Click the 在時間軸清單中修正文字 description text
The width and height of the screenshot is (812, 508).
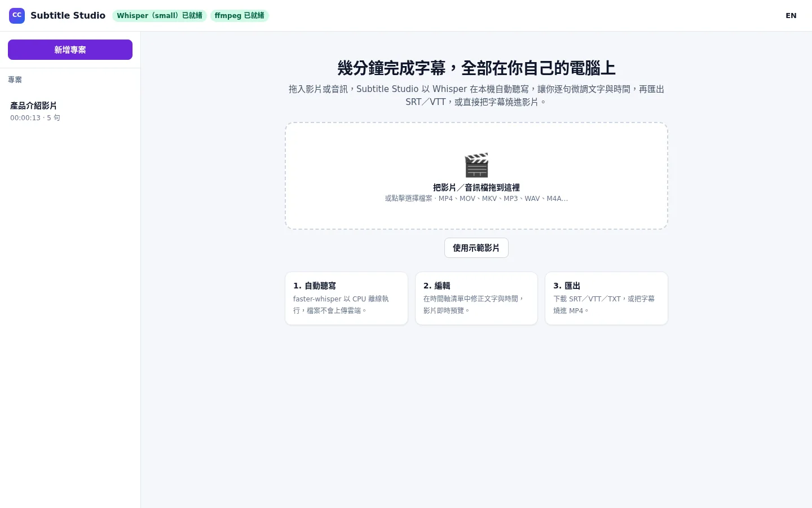coord(474,305)
